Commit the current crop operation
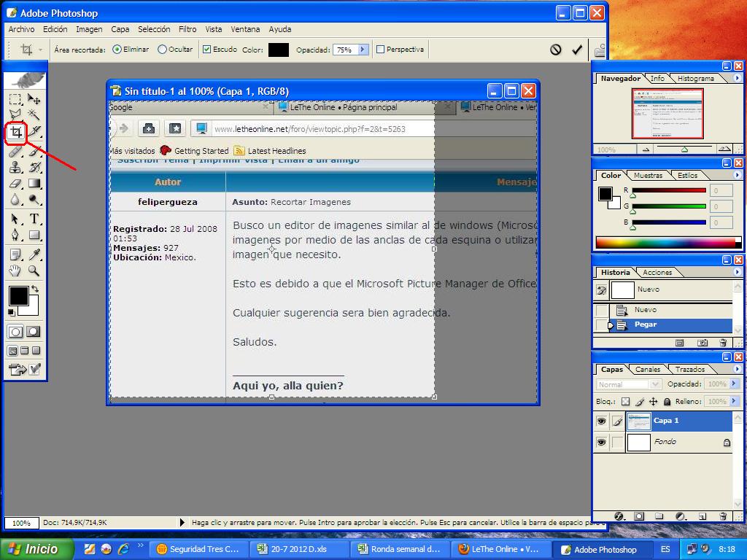Screen dimensions: 747x560 [577, 50]
